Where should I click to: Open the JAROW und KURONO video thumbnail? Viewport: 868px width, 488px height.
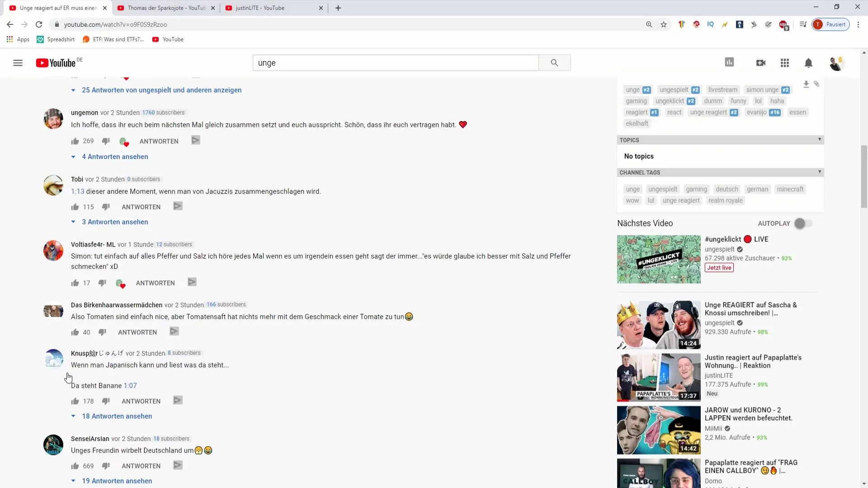(659, 430)
